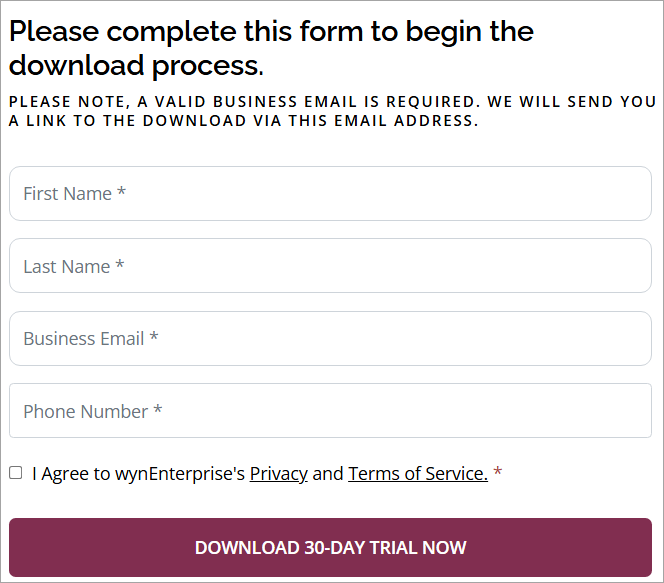Click the asterisk beside Business Email placeholder
This screenshot has width=664, height=583.
pos(154,338)
